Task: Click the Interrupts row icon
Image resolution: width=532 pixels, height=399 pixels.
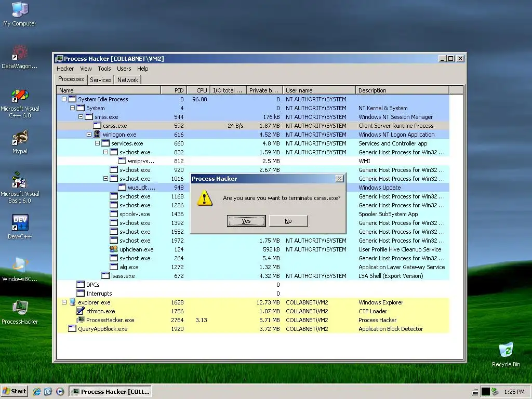Action: pos(81,293)
